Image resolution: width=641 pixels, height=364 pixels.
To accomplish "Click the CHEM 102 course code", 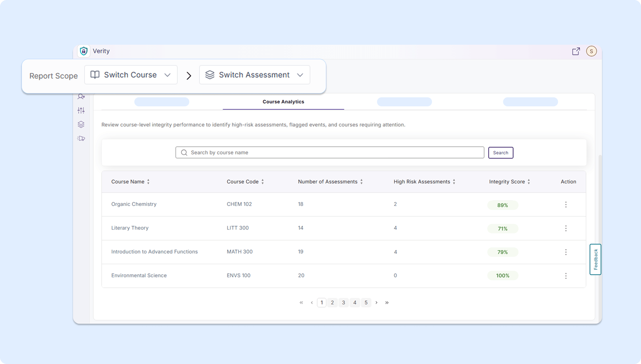I will tap(239, 204).
